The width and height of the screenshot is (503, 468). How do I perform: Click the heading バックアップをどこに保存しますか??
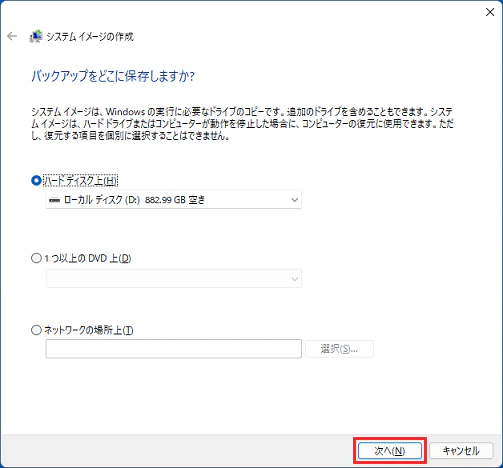pos(113,76)
